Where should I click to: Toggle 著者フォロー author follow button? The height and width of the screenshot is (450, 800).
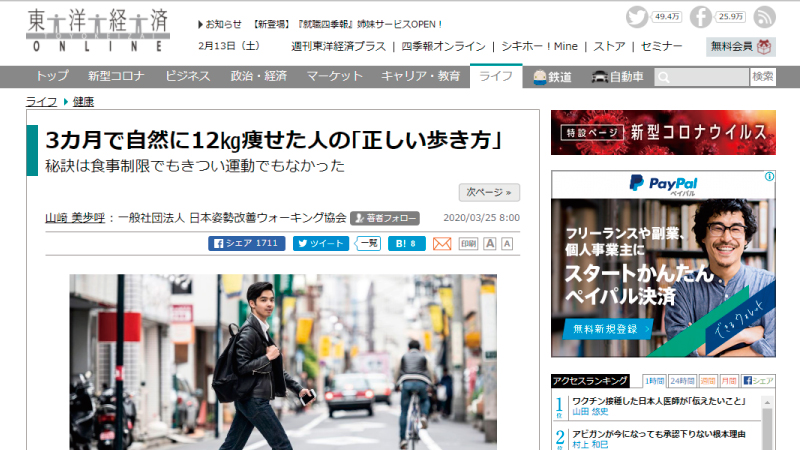(x=384, y=217)
